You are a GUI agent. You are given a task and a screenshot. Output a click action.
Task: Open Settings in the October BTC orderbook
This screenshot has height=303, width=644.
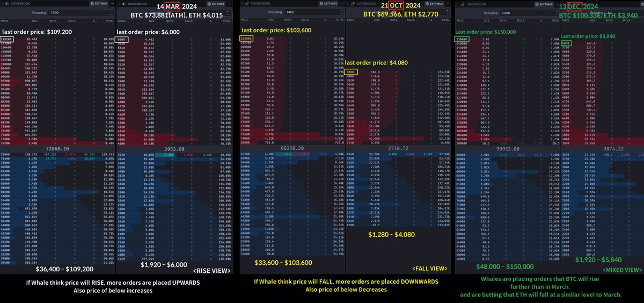(330, 4)
